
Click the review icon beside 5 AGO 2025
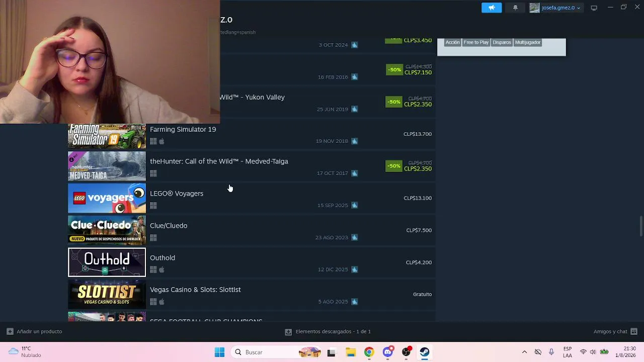(x=355, y=302)
